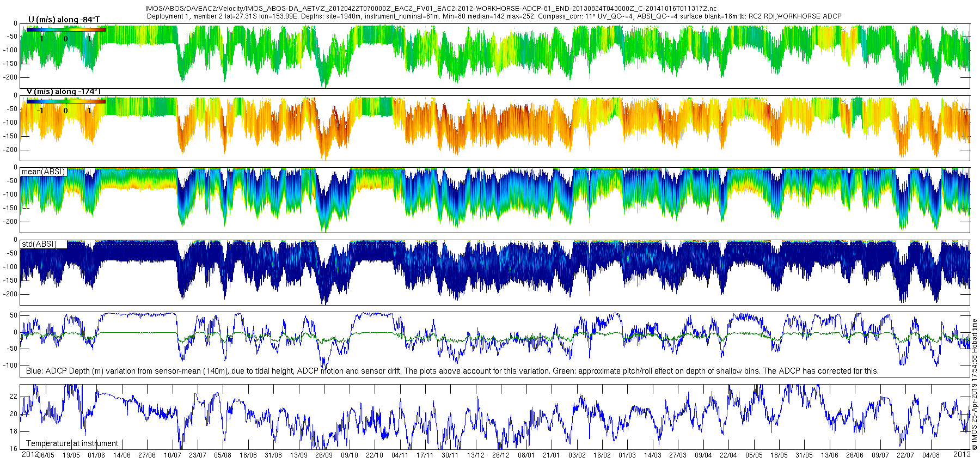Click the '2013' year label on time axis

click(962, 454)
